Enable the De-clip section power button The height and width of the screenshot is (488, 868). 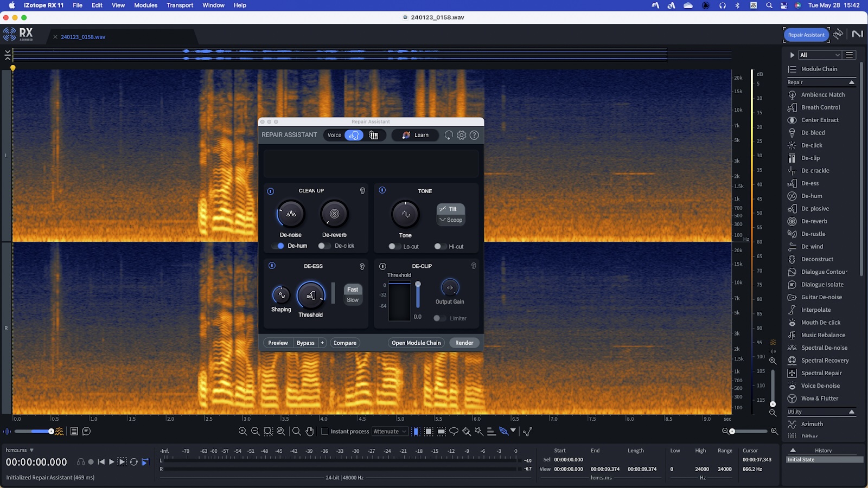point(382,266)
